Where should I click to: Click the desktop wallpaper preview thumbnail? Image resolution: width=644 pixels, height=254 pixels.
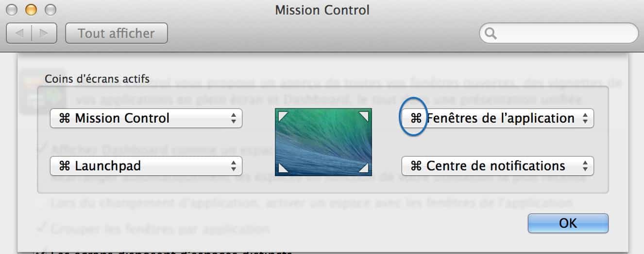point(323,142)
